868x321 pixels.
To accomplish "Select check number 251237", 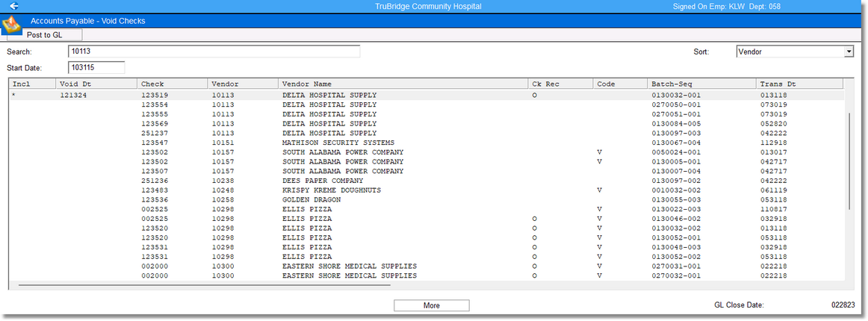I will (x=153, y=133).
